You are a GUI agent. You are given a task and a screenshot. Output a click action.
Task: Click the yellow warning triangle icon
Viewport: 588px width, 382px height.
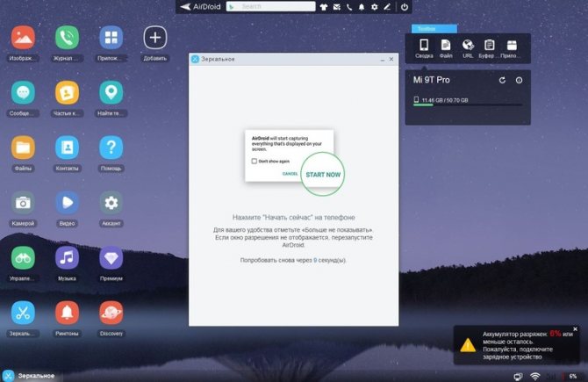[468, 345]
